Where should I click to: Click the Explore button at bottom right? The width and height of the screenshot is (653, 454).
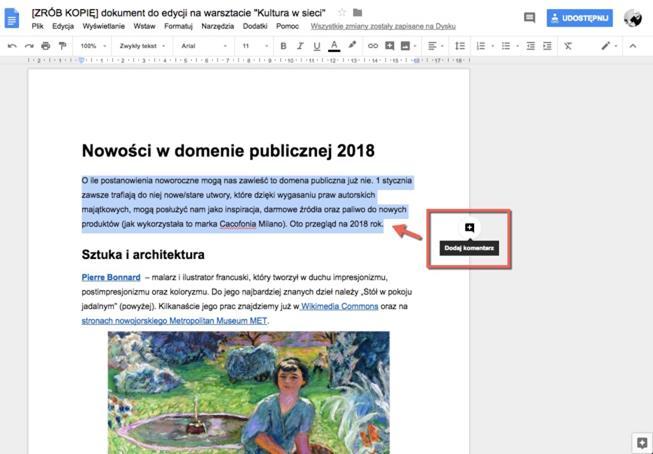[x=642, y=443]
